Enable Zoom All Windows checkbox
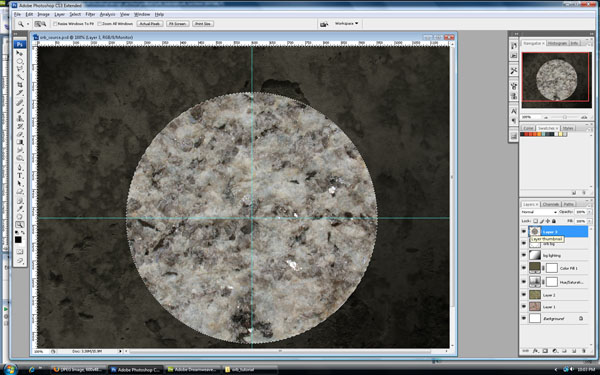 click(99, 24)
